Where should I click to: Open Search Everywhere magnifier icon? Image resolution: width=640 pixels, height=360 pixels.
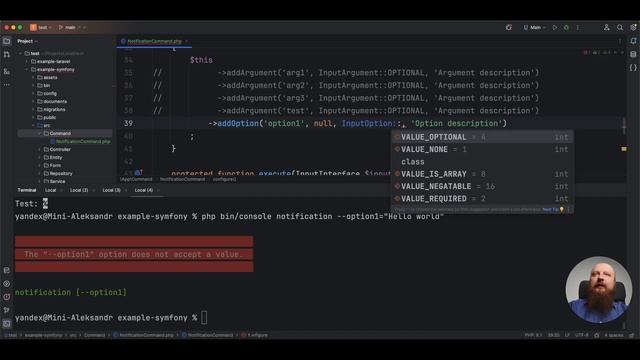pyautogui.click(x=620, y=27)
